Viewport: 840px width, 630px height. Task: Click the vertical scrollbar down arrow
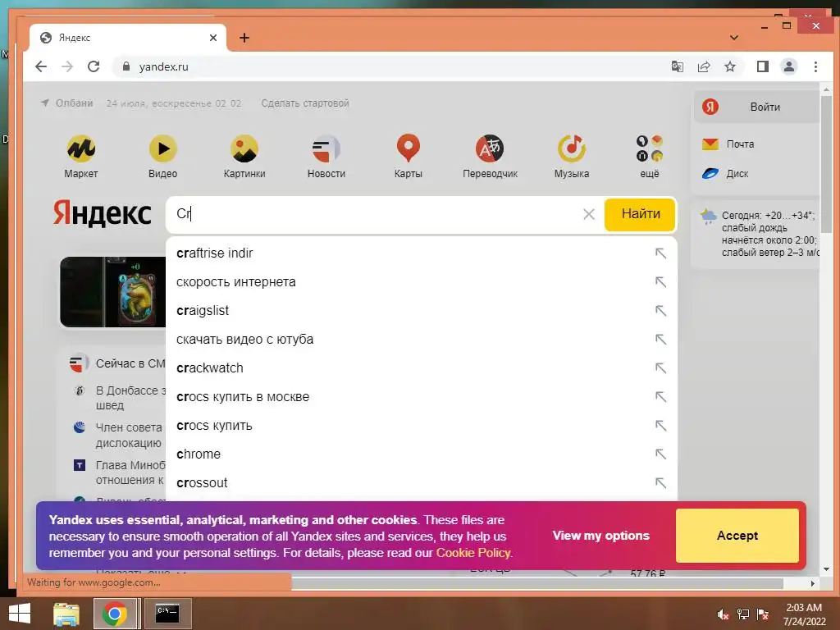(826, 569)
